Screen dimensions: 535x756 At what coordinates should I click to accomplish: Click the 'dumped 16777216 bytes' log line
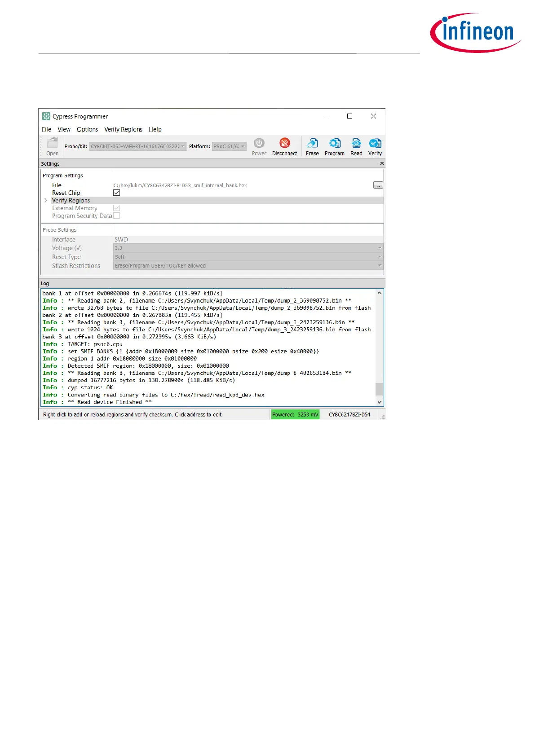pyautogui.click(x=139, y=380)
